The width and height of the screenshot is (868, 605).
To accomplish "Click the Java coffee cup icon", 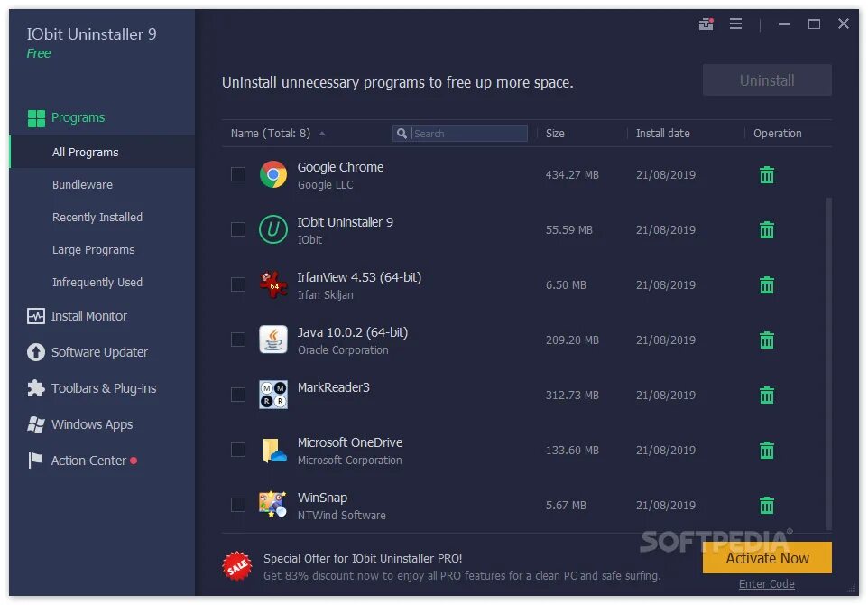I will [x=273, y=340].
